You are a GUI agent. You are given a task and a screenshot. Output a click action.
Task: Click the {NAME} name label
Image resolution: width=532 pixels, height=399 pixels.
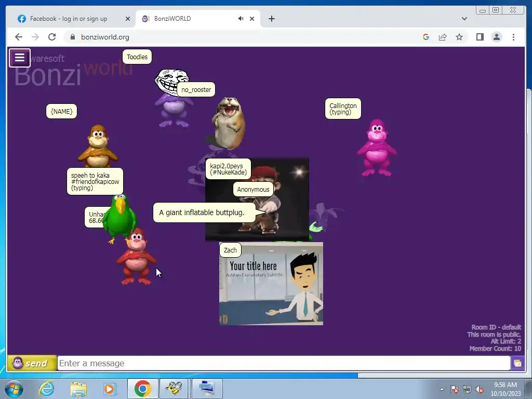click(x=61, y=111)
